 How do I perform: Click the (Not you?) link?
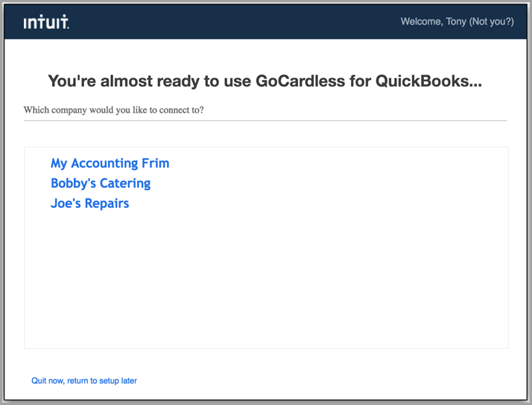point(491,22)
